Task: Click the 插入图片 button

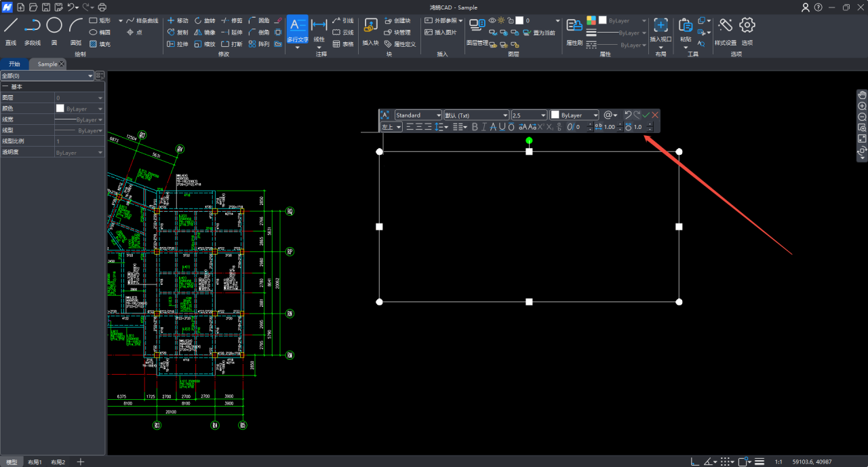Action: (441, 33)
